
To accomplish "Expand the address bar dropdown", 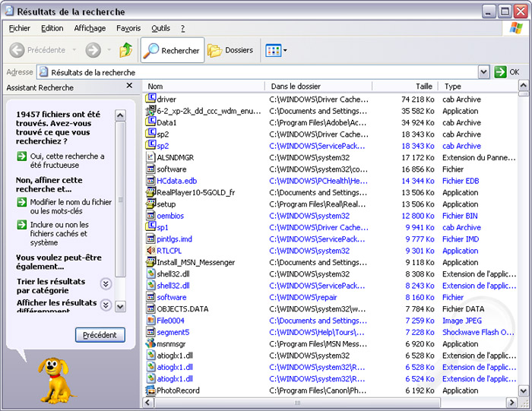I will pyautogui.click(x=483, y=72).
